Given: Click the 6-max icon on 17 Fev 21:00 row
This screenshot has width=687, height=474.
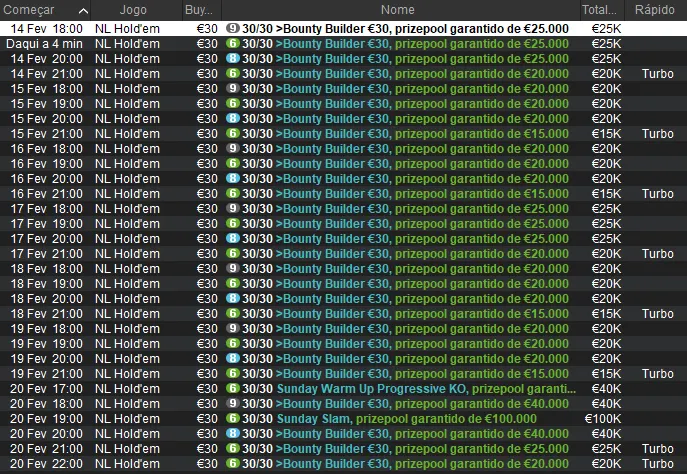Looking at the screenshot, I should tap(233, 253).
